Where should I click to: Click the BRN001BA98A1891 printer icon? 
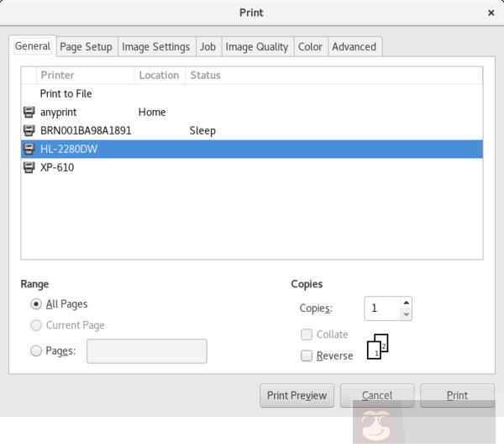click(29, 130)
